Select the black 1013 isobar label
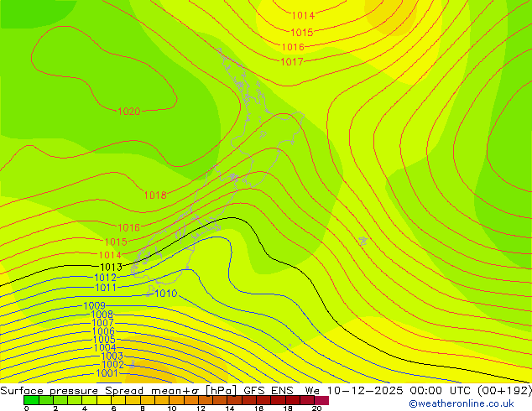The width and height of the screenshot is (532, 411). tap(111, 267)
